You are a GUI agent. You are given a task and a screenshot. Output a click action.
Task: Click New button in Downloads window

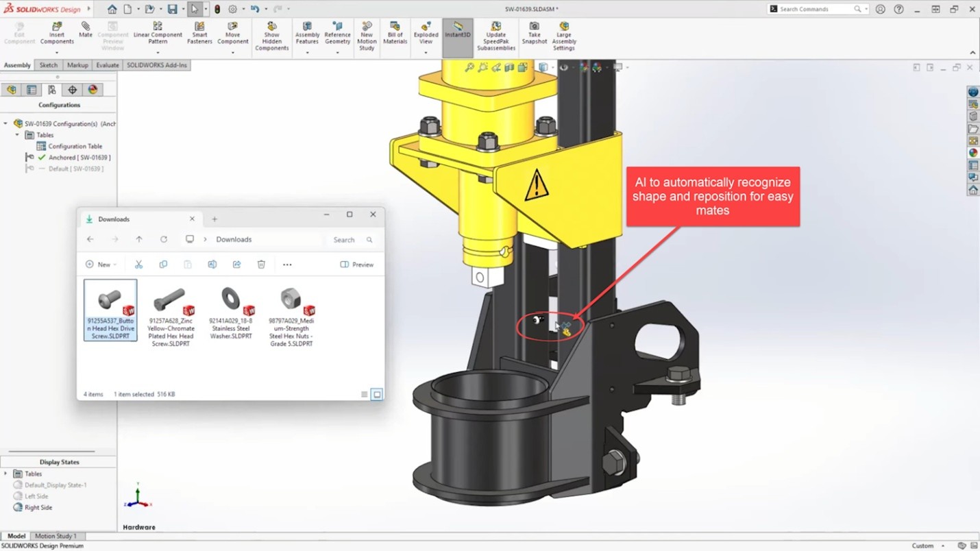[100, 265]
